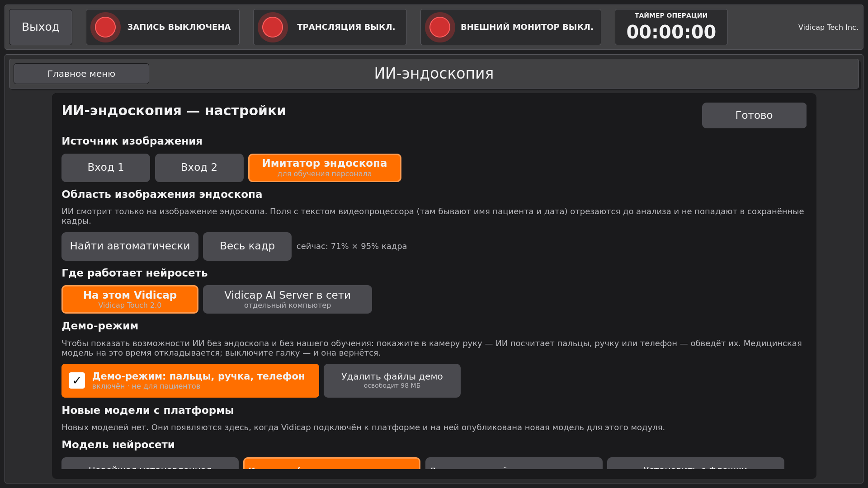This screenshot has height=488, width=868.
Task: Click 'ИИ-эндоскопия — настройки' heading
Action: 174,111
